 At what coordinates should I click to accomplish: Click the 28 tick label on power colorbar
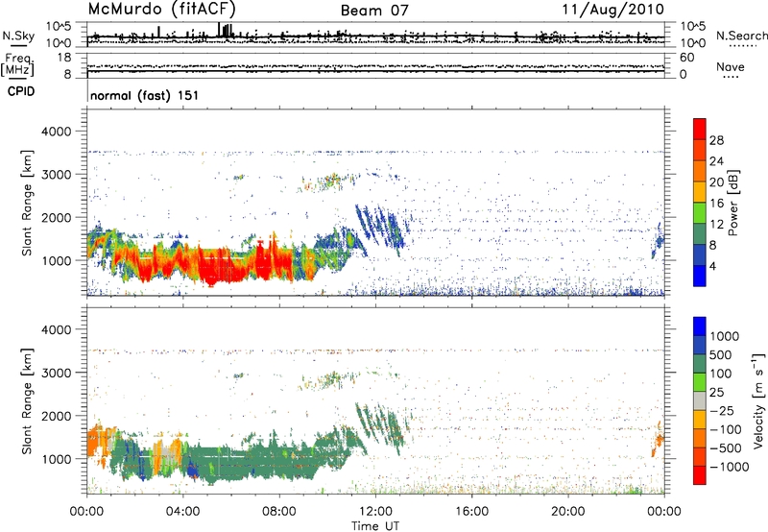click(x=716, y=140)
